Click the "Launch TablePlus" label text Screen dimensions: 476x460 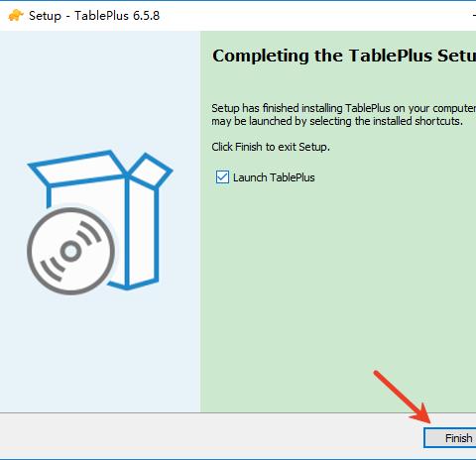click(x=274, y=177)
